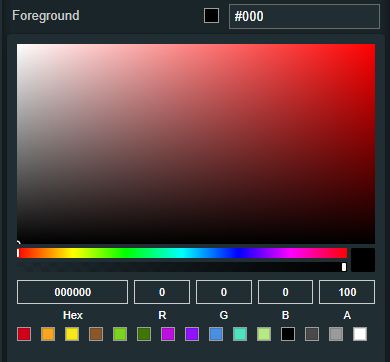Select the violet preset color swatch

192,334
